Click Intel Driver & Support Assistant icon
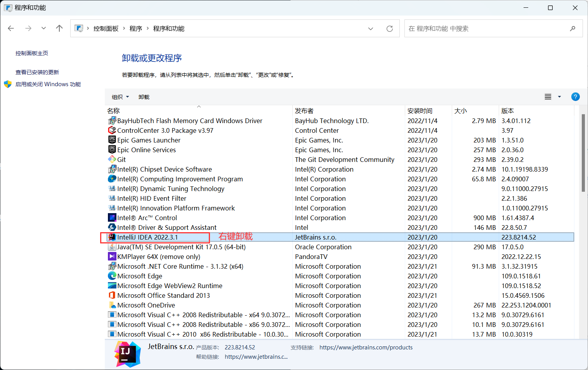Screen dimensions: 588x370 (x=112, y=227)
